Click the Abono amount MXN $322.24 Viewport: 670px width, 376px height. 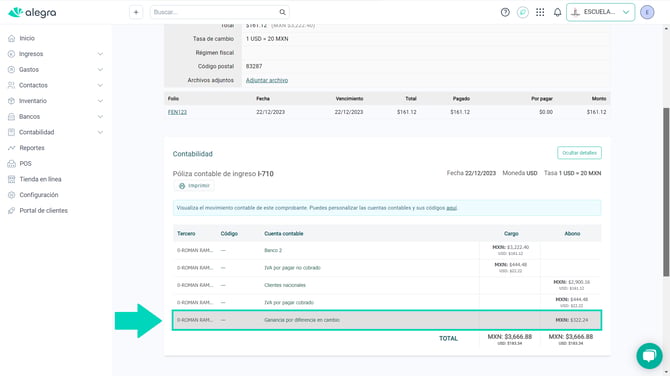572,320
